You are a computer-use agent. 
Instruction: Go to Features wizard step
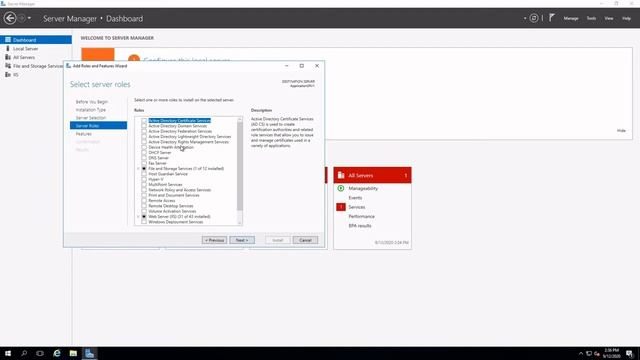pyautogui.click(x=84, y=134)
